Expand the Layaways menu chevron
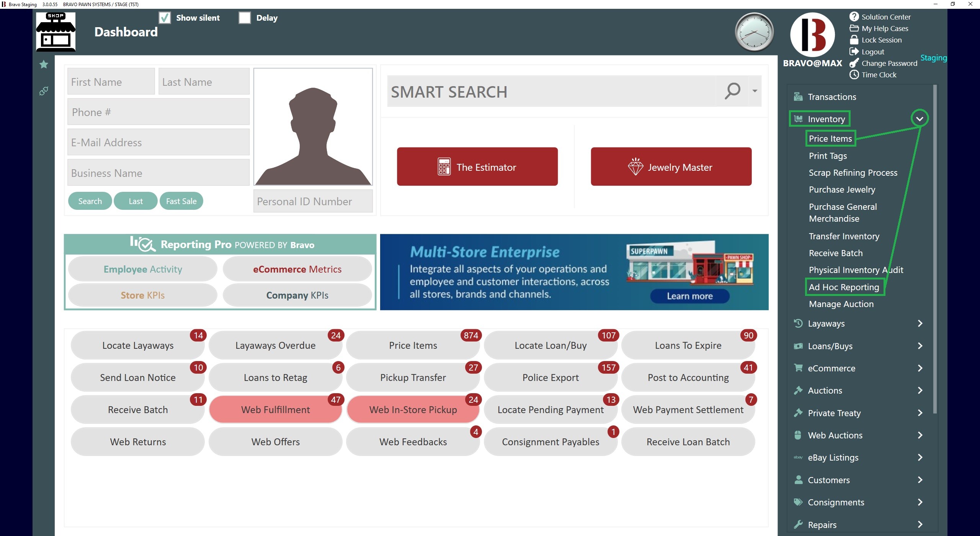The width and height of the screenshot is (980, 536). [x=920, y=323]
